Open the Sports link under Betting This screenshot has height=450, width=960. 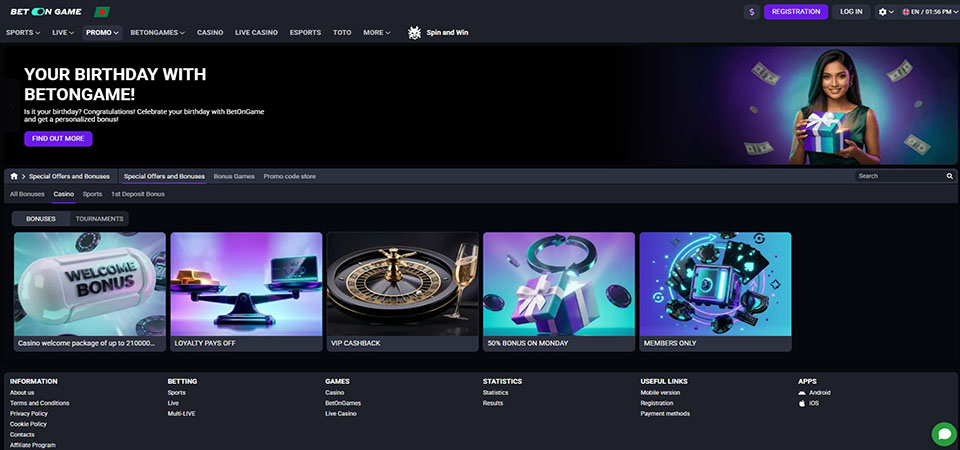tap(176, 393)
